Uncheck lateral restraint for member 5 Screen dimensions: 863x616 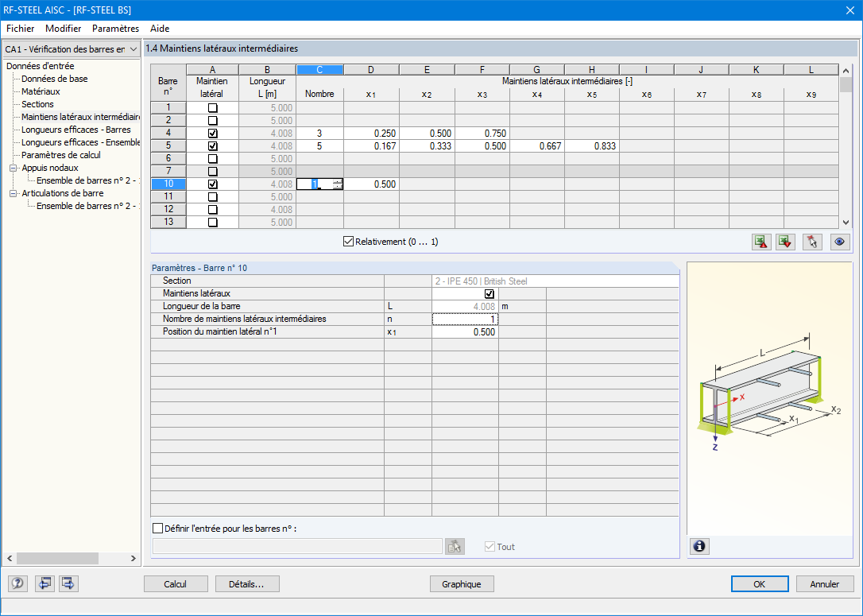point(212,146)
